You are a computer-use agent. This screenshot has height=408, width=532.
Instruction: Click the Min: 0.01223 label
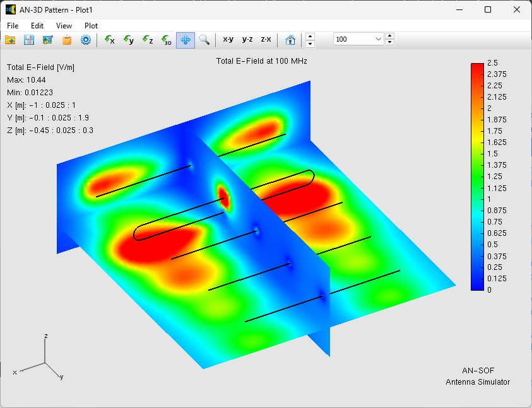click(30, 93)
